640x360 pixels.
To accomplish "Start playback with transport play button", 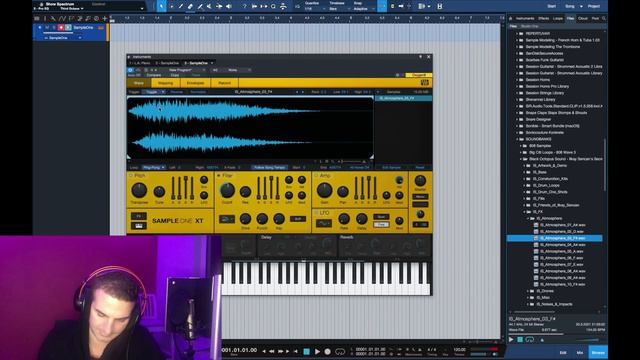I will pyautogui.click(x=317, y=351).
